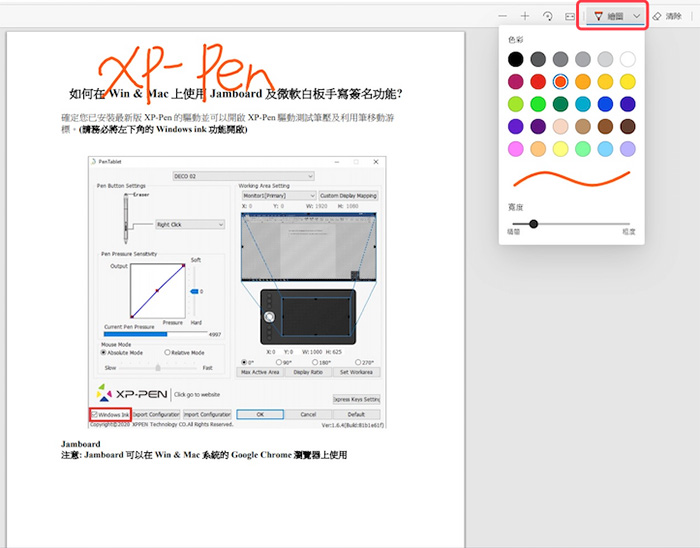Pick the light blue ink color
This screenshot has width=700, height=548.
pos(605,149)
